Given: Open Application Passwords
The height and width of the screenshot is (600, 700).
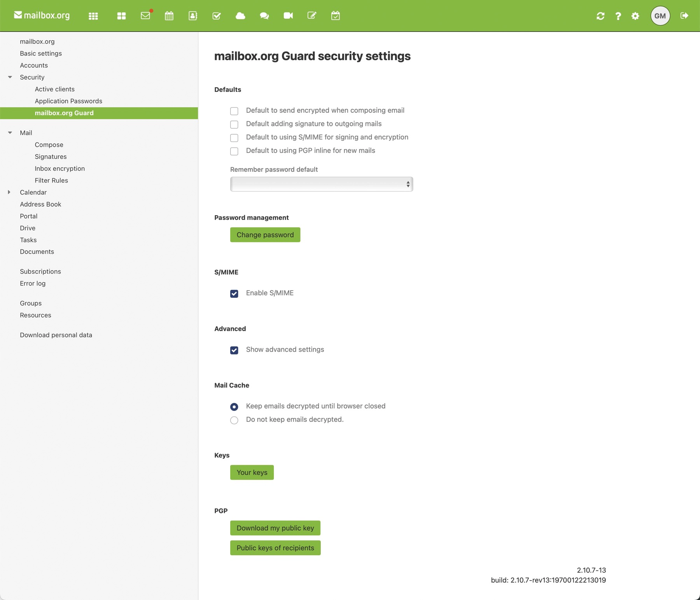Looking at the screenshot, I should [68, 101].
